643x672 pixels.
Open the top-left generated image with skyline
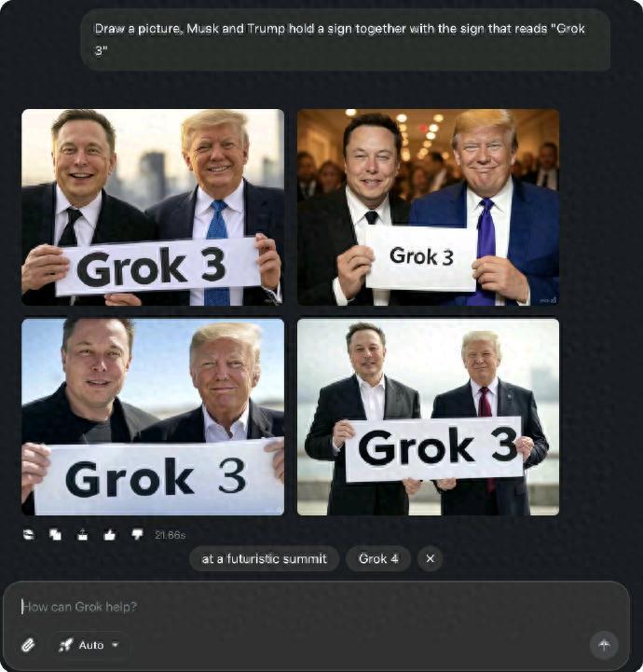click(153, 208)
